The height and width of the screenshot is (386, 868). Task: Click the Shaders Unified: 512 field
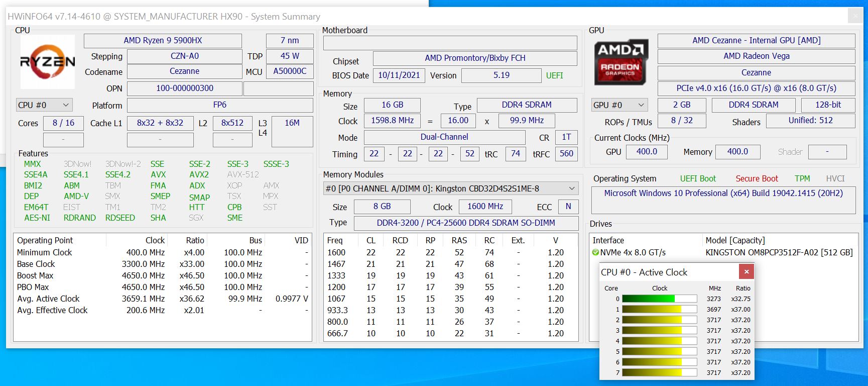point(810,121)
